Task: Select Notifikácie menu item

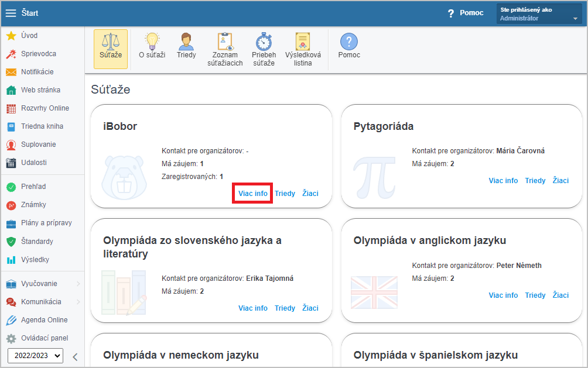Action: (37, 72)
